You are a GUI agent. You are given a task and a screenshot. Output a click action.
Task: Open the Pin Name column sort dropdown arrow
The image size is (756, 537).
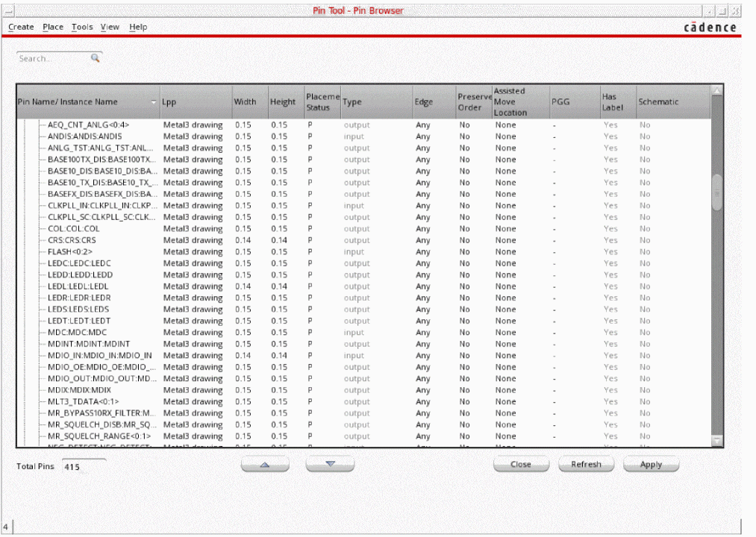click(x=154, y=101)
